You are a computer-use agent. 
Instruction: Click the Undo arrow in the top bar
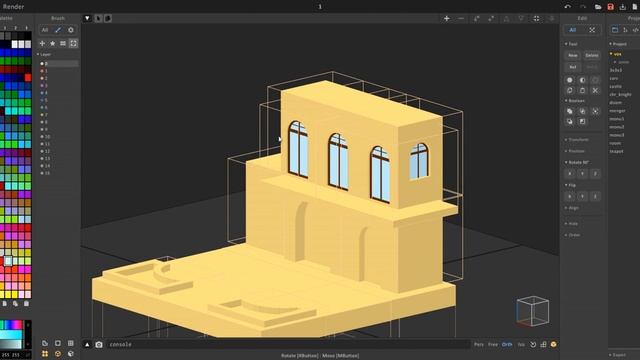coord(567,7)
